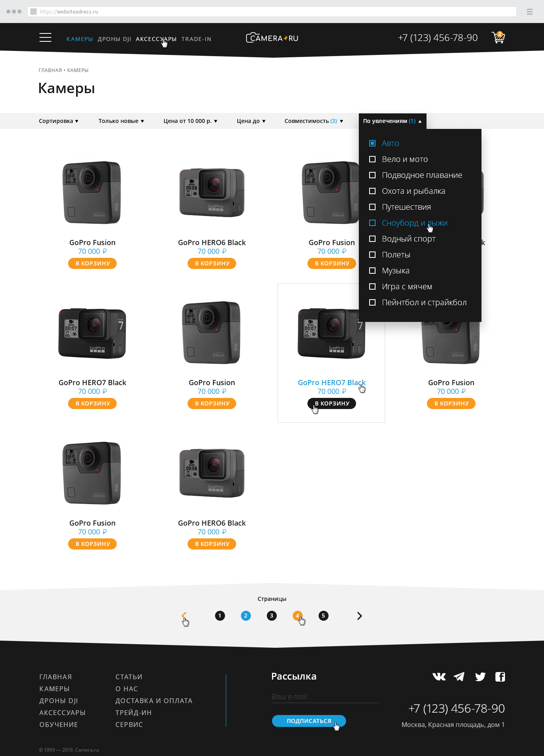The height and width of the screenshot is (756, 544).
Task: Open the Twitter profile icon
Action: pos(480,676)
